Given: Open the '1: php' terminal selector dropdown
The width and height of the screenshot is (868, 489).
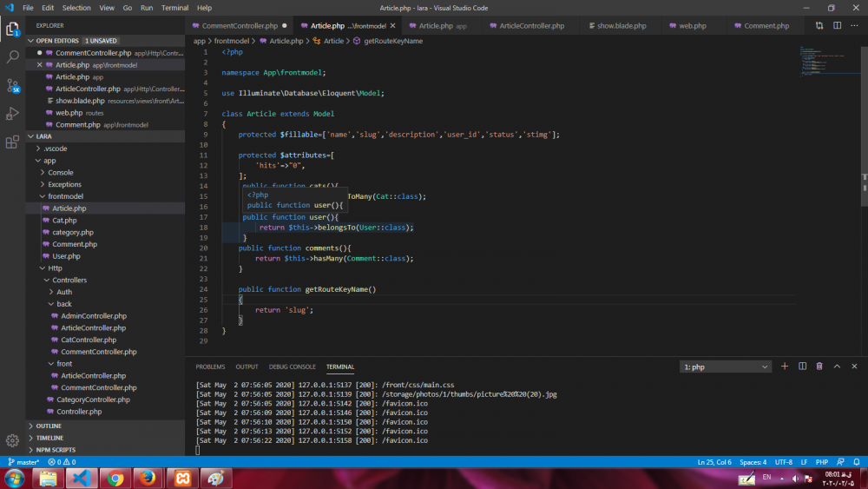Looking at the screenshot, I should [725, 367].
